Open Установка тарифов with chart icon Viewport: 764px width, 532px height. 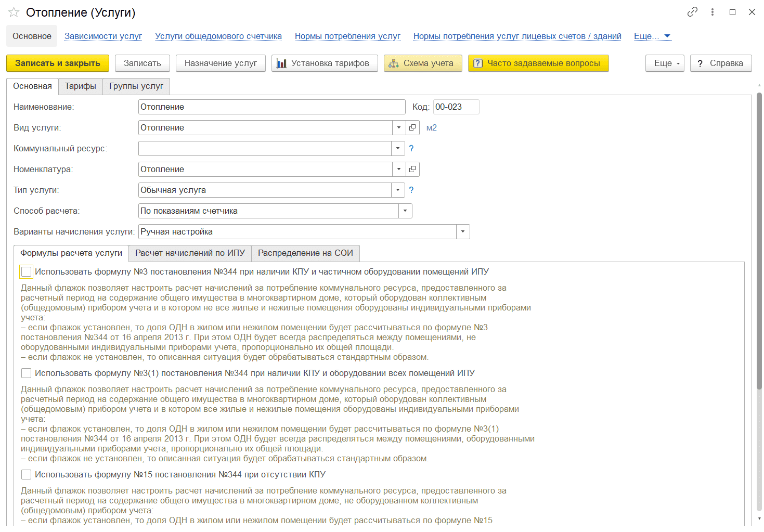click(x=325, y=63)
